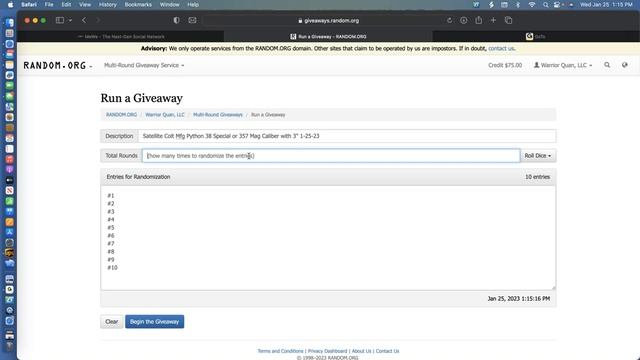Image resolution: width=640 pixels, height=360 pixels.
Task: Click the Safari share icon
Action: coord(478,20)
